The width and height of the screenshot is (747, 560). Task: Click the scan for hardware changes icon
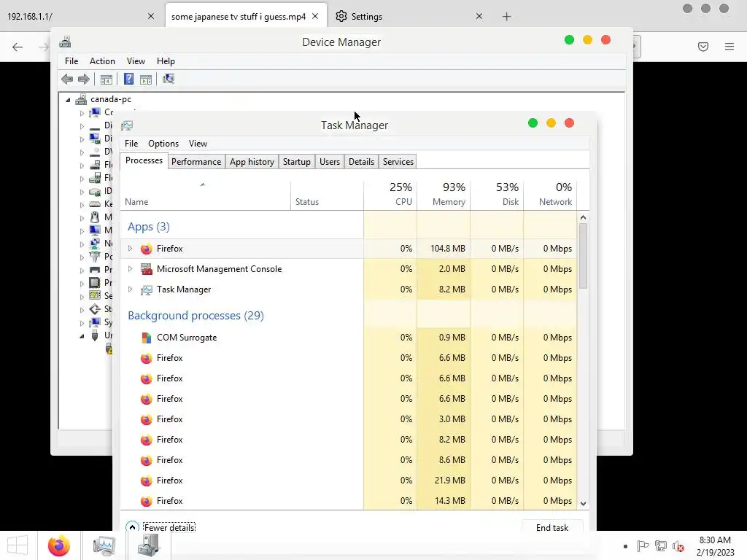pyautogui.click(x=169, y=79)
